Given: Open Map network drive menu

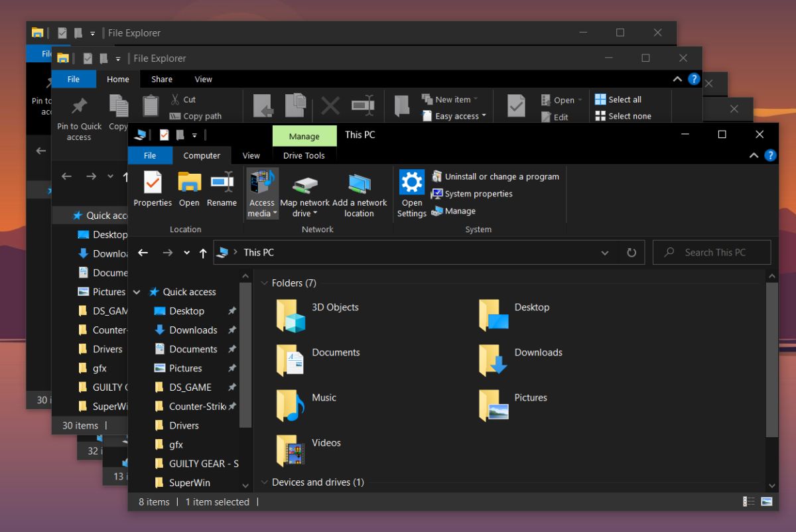Looking at the screenshot, I should [x=305, y=194].
